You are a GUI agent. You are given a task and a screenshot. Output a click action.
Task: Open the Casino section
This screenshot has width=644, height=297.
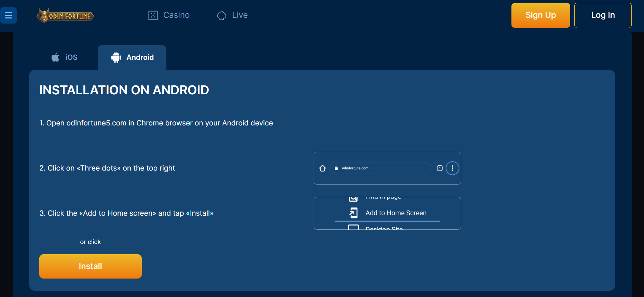point(176,15)
